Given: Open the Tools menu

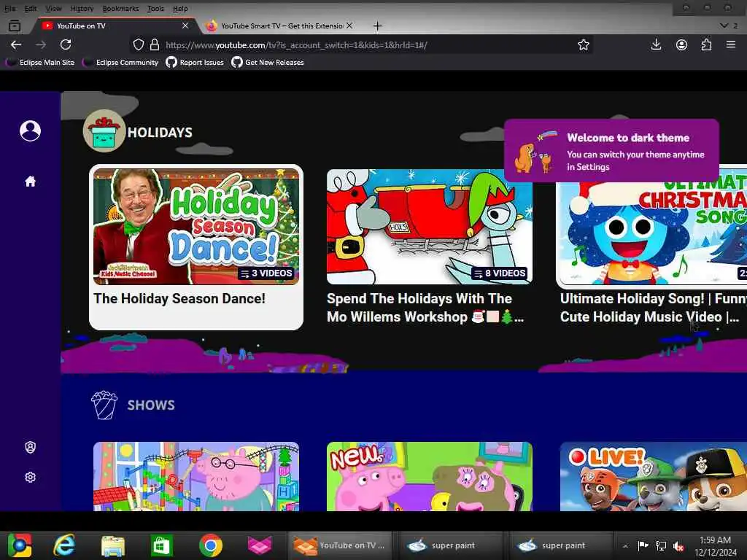Looking at the screenshot, I should pyautogui.click(x=155, y=9).
